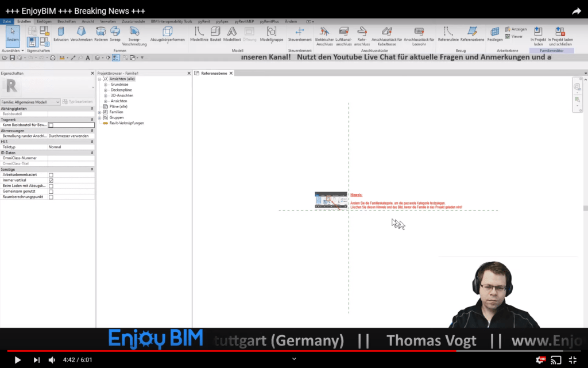
Task: Click Festlegen work plane icon
Action: tap(495, 34)
